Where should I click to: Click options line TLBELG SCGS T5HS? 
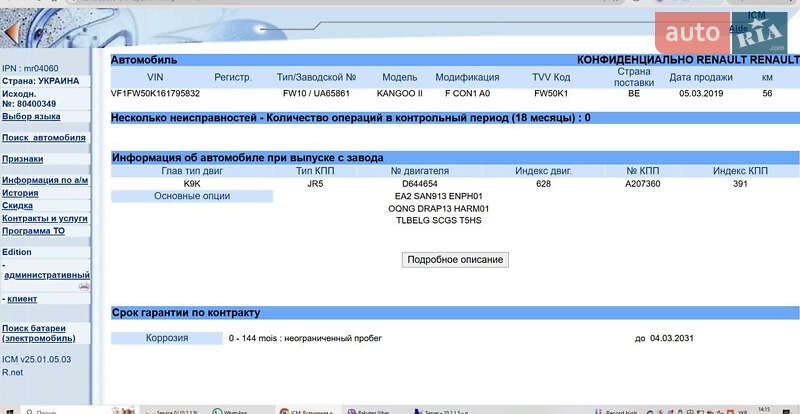coord(439,221)
